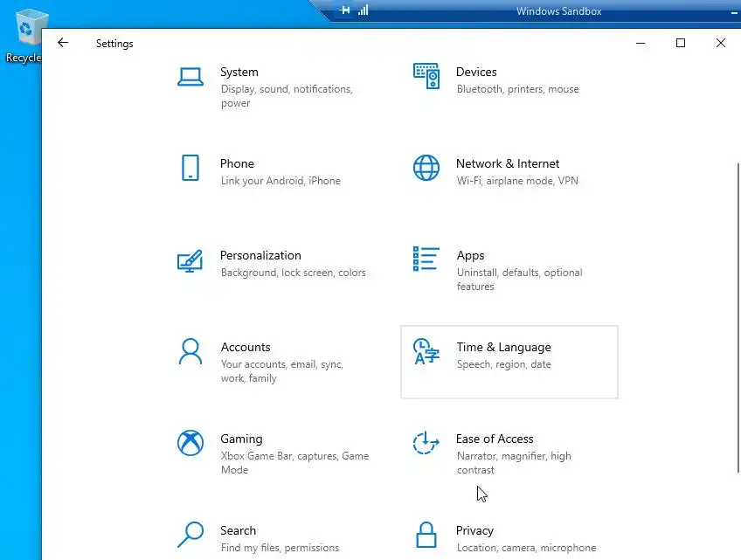Open the Network & Internet heading
This screenshot has height=560, width=741.
click(x=508, y=163)
